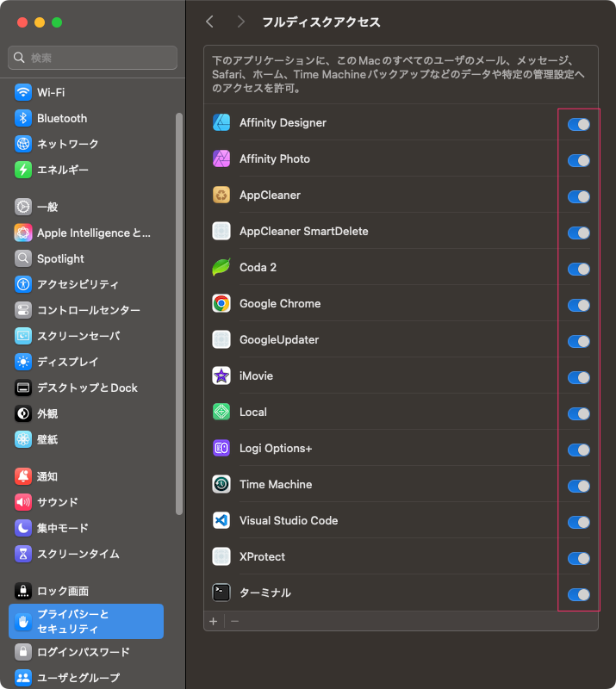Go back with the left chevron

click(209, 22)
